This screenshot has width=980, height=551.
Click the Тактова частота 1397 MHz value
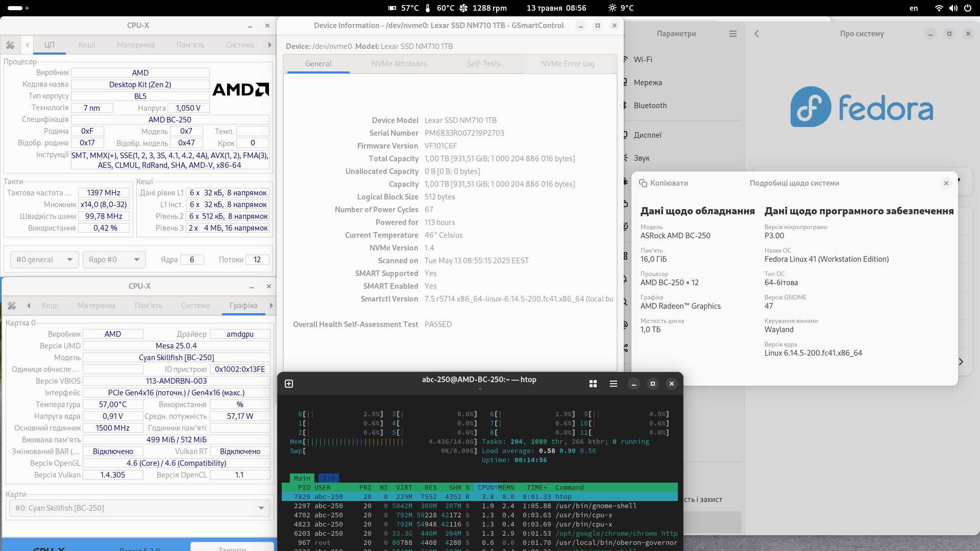click(104, 193)
